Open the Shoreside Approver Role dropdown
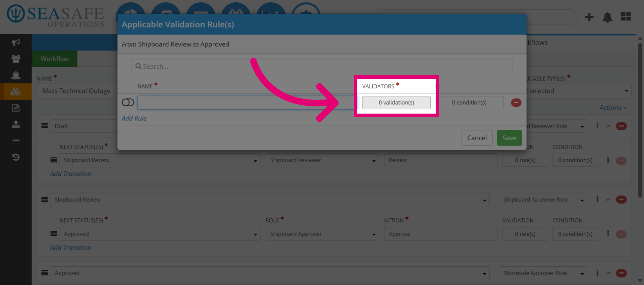Image resolution: width=644 pixels, height=285 pixels. [543, 273]
